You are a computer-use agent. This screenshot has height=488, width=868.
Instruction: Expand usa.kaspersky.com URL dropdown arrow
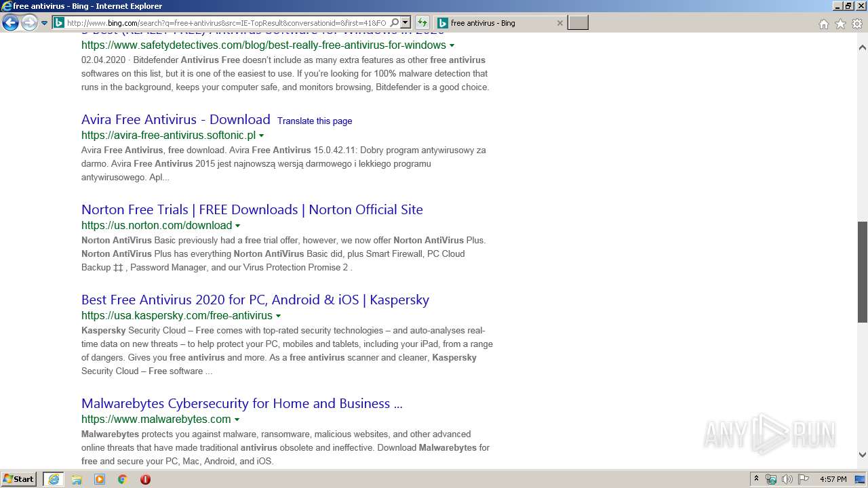click(x=278, y=316)
